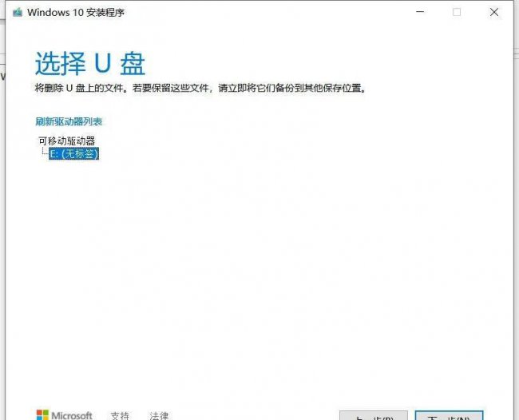Go back with the 上一步(B) button

(x=374, y=416)
